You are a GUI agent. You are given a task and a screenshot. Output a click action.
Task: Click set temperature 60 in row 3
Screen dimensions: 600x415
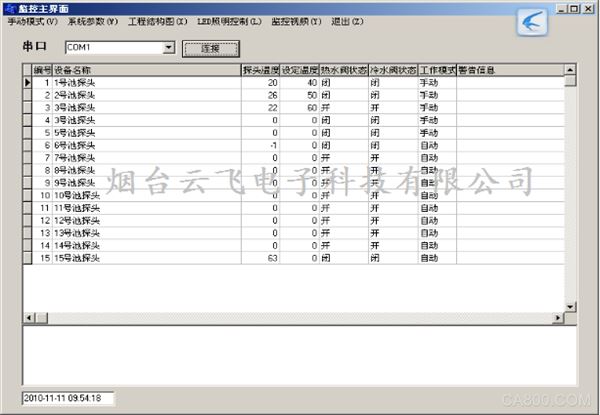click(x=300, y=107)
